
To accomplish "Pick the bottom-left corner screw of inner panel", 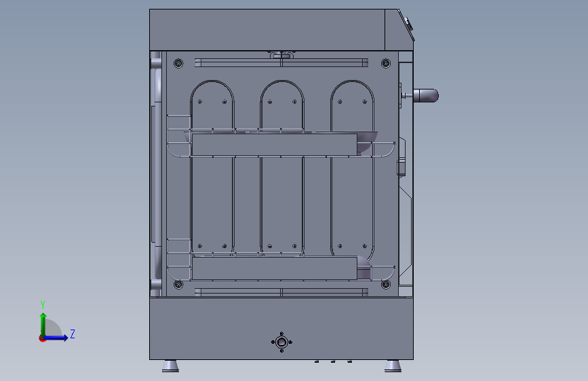I will [178, 285].
